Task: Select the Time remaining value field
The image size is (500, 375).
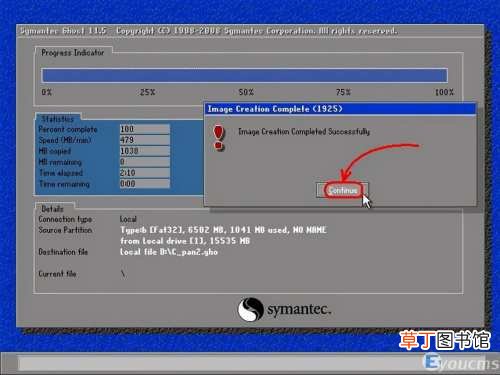Action: click(145, 184)
